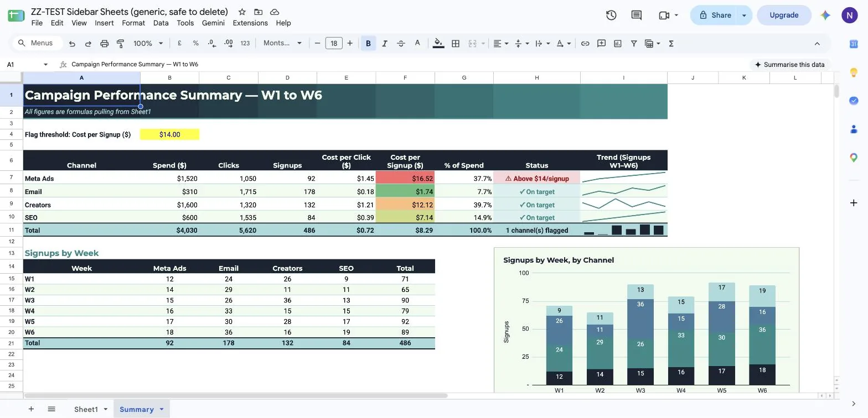Screen dimensions: 868x418
Task: Format selection as currency
Action: pos(179,43)
